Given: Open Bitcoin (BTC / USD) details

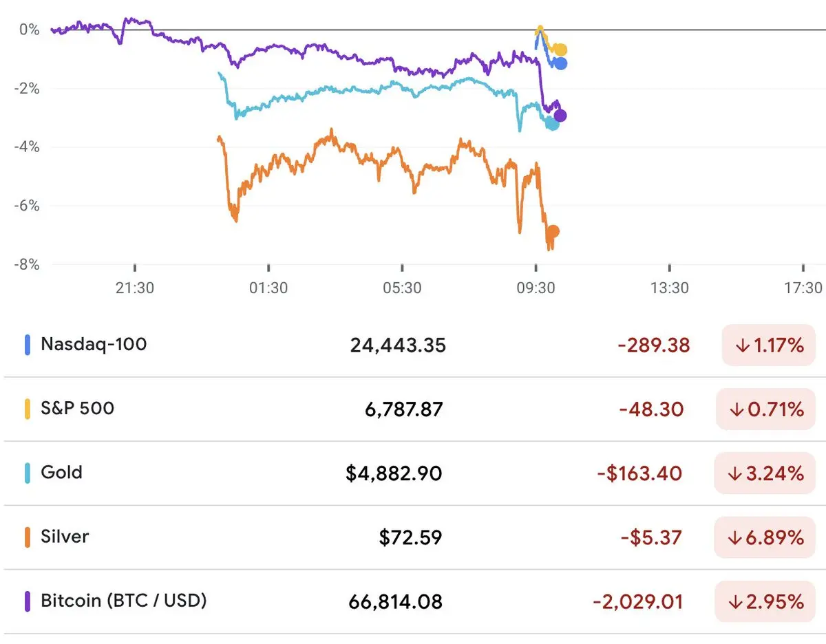Looking at the screenshot, I should 124,601.
